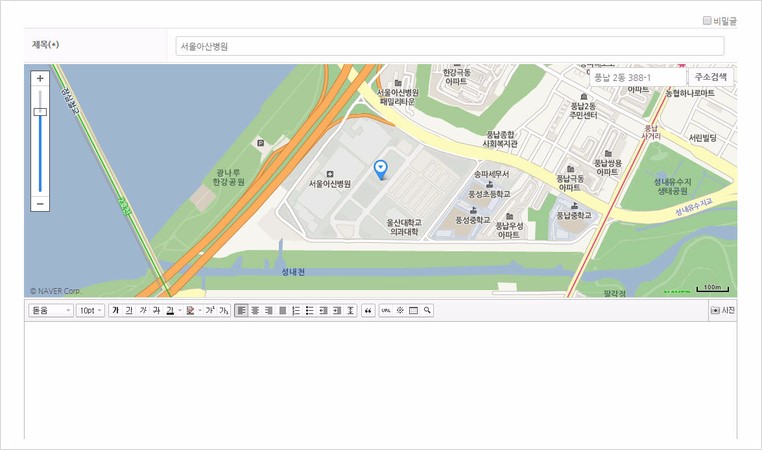Click the address search input field
The width and height of the screenshot is (762, 450).
click(638, 77)
